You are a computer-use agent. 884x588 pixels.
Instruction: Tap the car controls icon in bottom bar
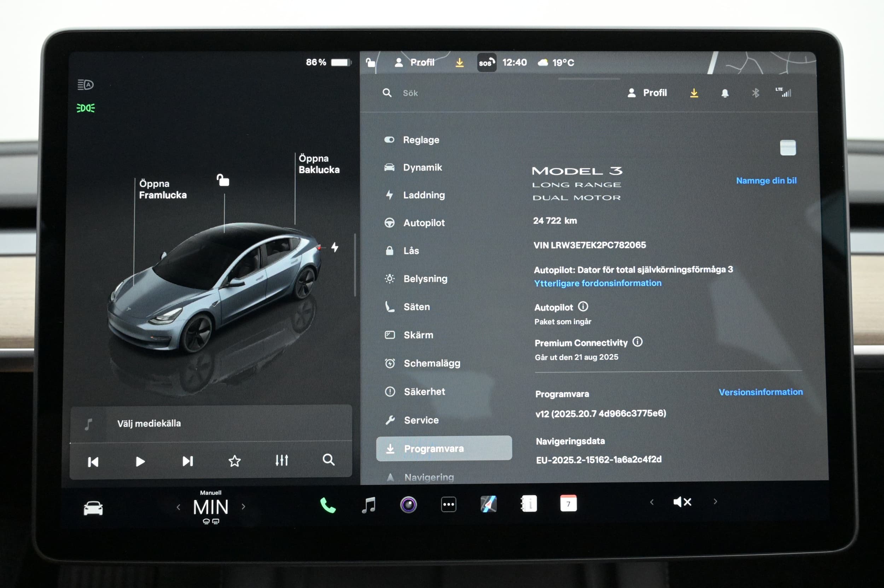(x=93, y=508)
